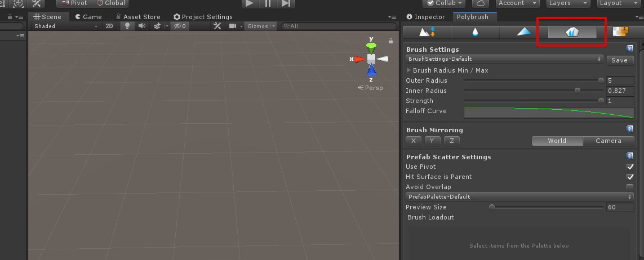644x260 pixels.
Task: Toggle Pivot handle position
Action: 74,3
